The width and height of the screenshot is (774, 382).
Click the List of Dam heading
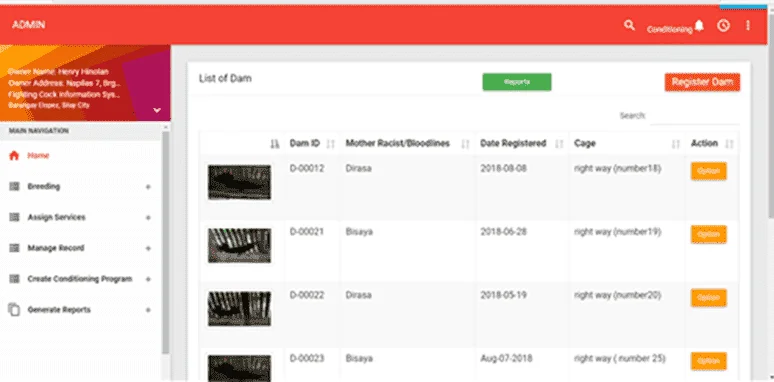[225, 78]
